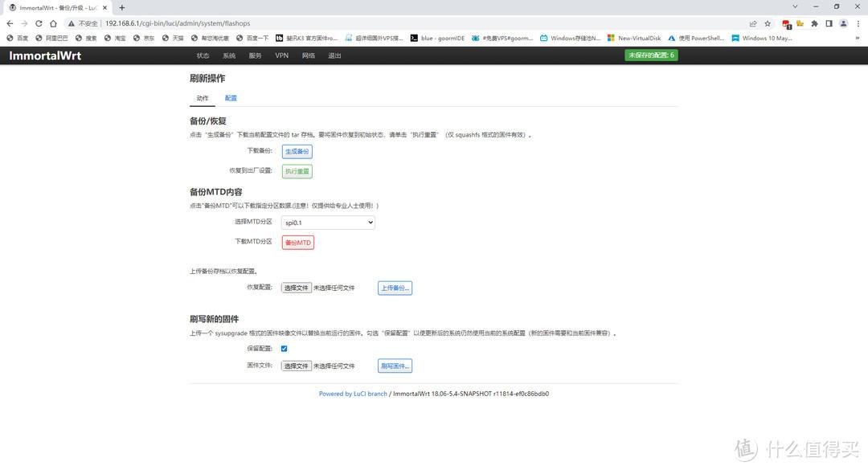Expand the MTD partition dropdown spi0.1

pos(328,223)
